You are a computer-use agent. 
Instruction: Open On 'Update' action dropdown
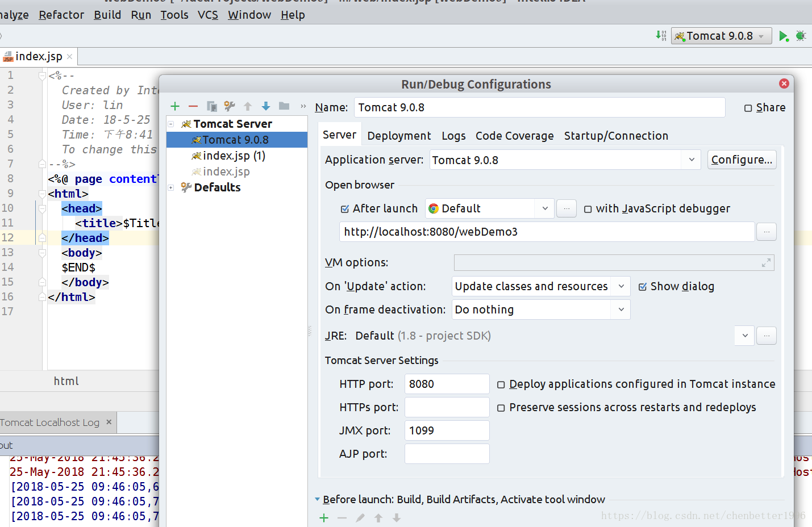point(621,286)
